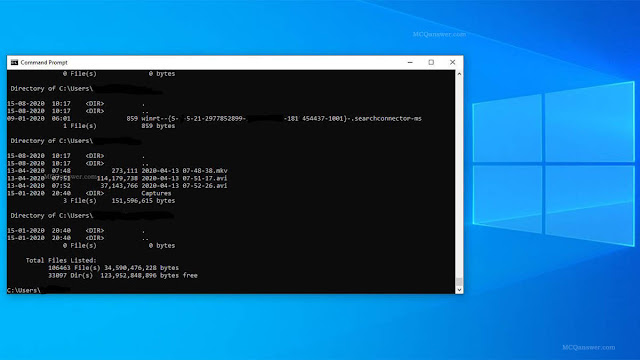Click the file 2020-04-13 07-51-17.avi
This screenshot has width=640, height=360.
184,178
